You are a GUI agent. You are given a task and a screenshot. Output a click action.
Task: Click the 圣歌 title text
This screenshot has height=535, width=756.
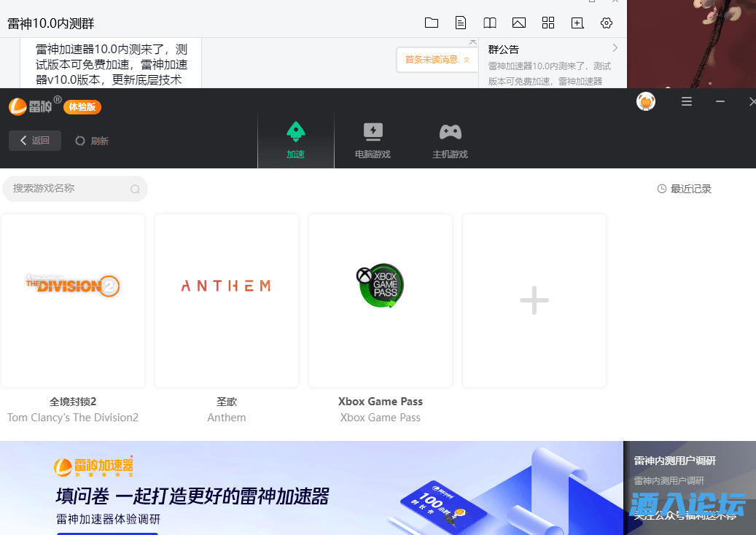coord(227,402)
